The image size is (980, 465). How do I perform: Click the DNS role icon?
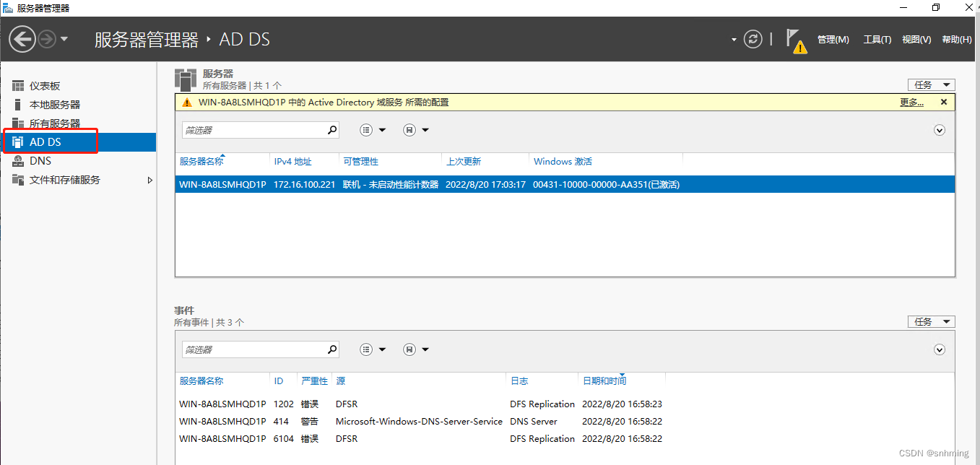(18, 161)
